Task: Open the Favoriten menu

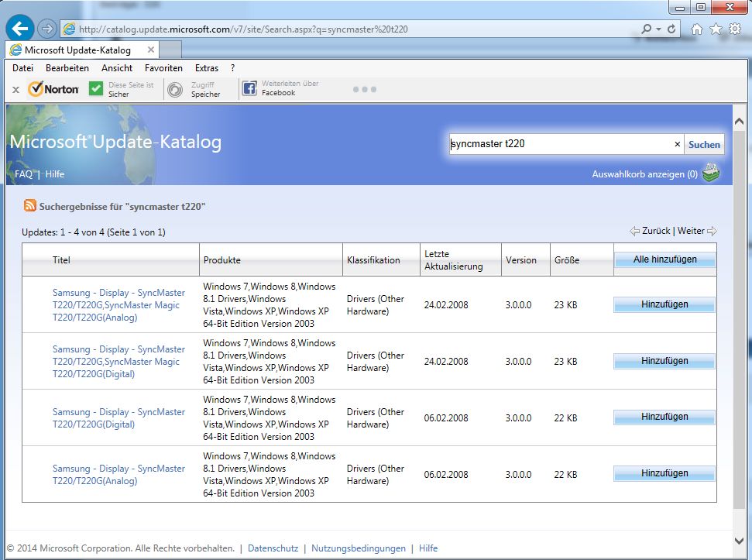Action: click(163, 68)
